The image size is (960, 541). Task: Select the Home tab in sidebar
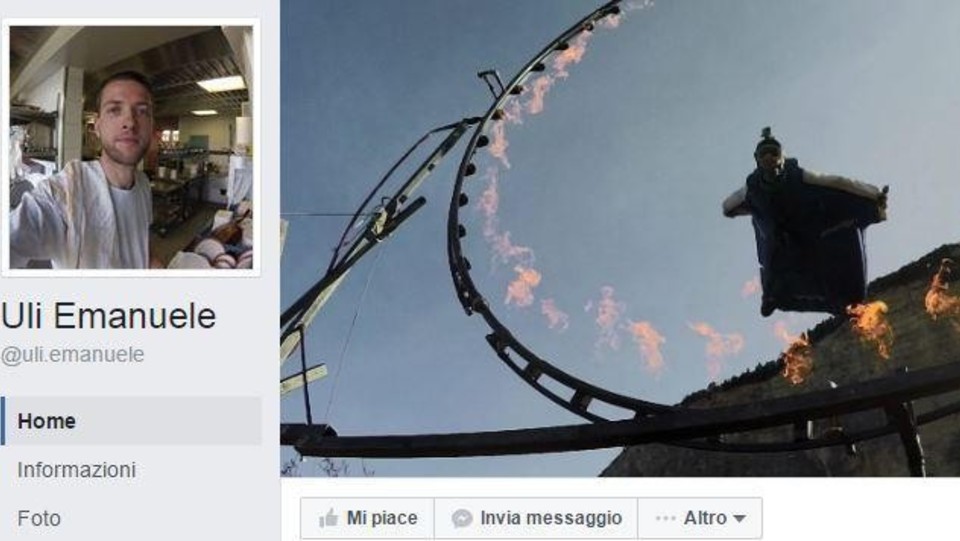(131, 420)
